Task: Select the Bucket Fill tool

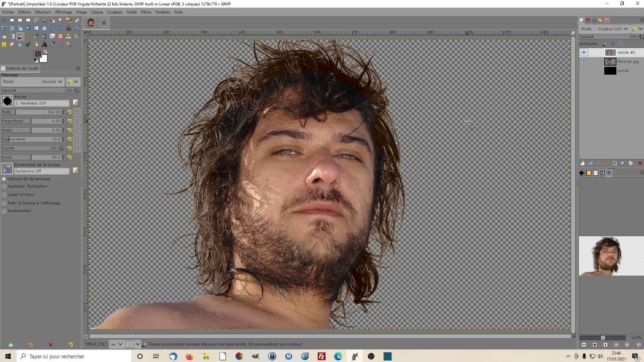Action: 4,36
